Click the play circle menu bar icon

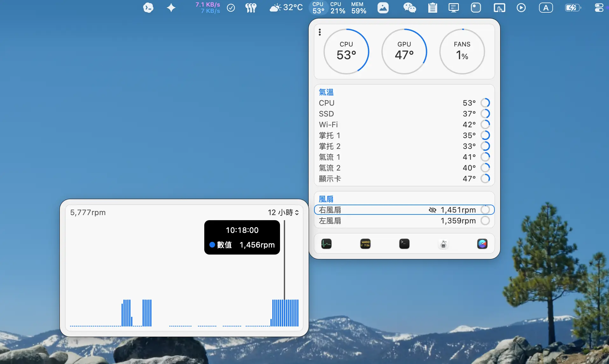521,8
